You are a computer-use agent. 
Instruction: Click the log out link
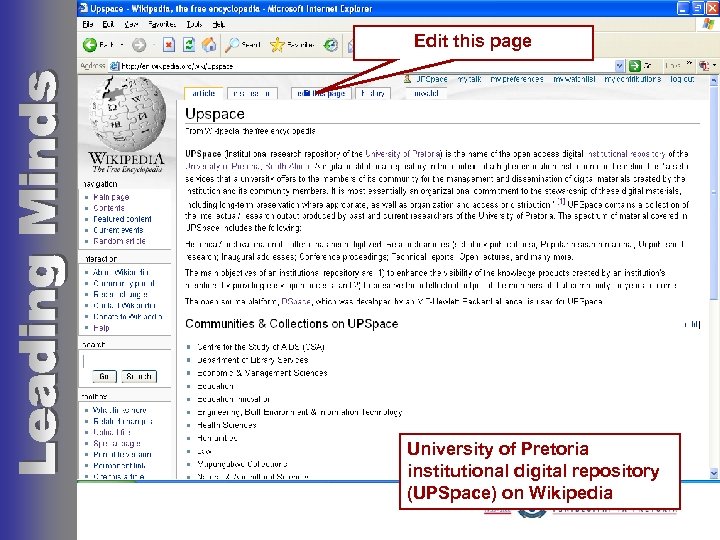pyautogui.click(x=682, y=79)
